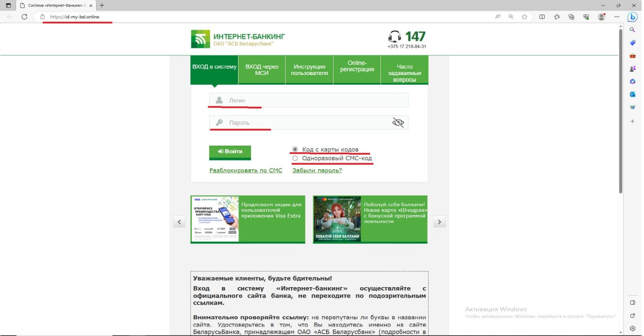The image size is (644, 336).
Task: Open "Разблокировать по СМС" link
Action: 246,170
